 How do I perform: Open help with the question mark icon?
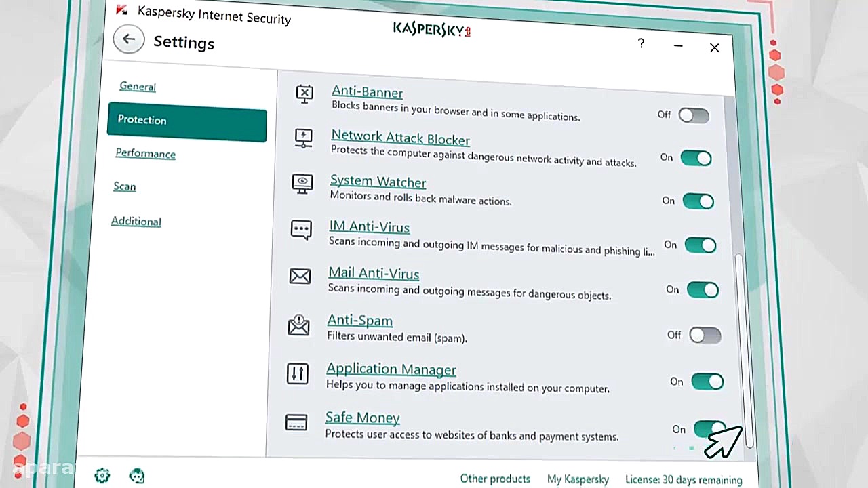(x=641, y=43)
